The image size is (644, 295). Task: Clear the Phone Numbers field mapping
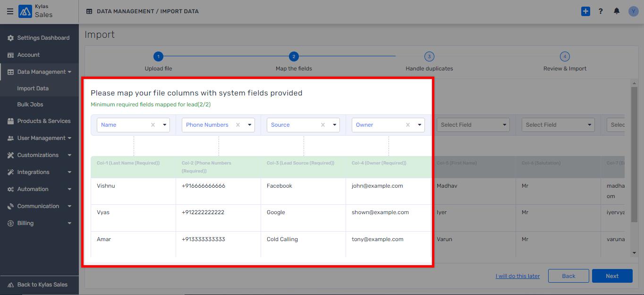tap(238, 125)
